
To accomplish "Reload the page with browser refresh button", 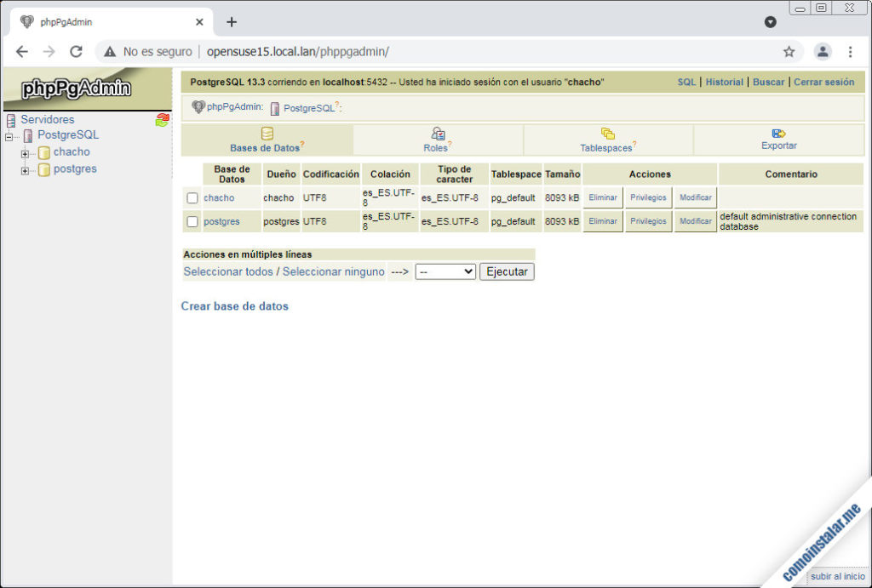I will (x=76, y=52).
